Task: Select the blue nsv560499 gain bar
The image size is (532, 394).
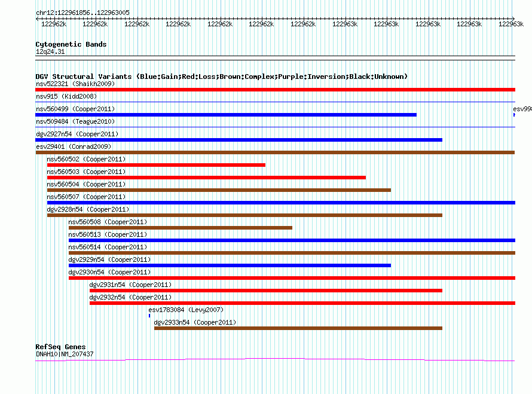Action: pyautogui.click(x=226, y=115)
